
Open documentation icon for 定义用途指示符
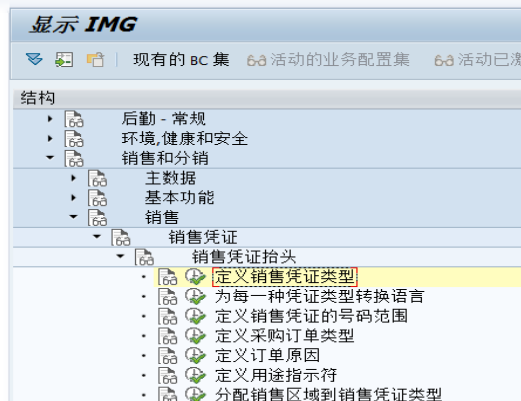tap(167, 375)
